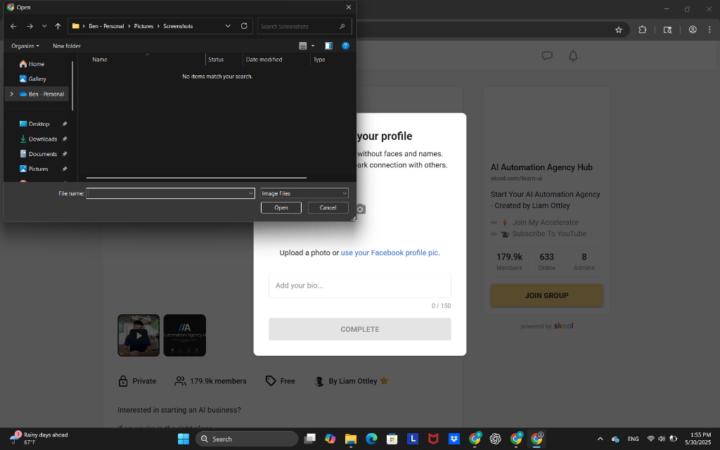Select the second dark gallery thumbnail
720x450 pixels.
click(185, 335)
